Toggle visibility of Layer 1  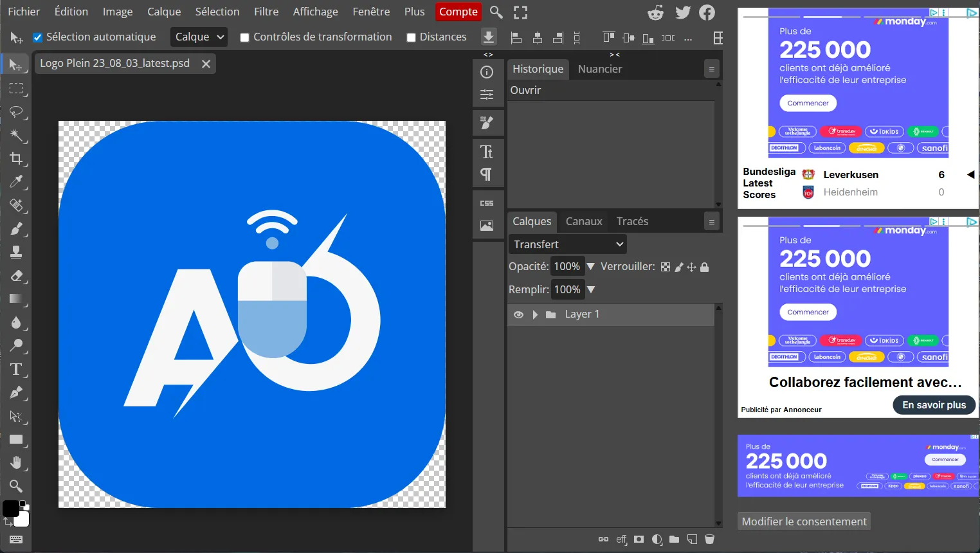click(x=518, y=314)
